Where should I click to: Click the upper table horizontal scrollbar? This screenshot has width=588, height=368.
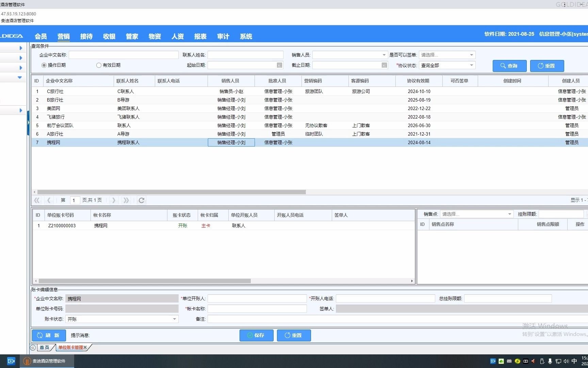click(171, 192)
